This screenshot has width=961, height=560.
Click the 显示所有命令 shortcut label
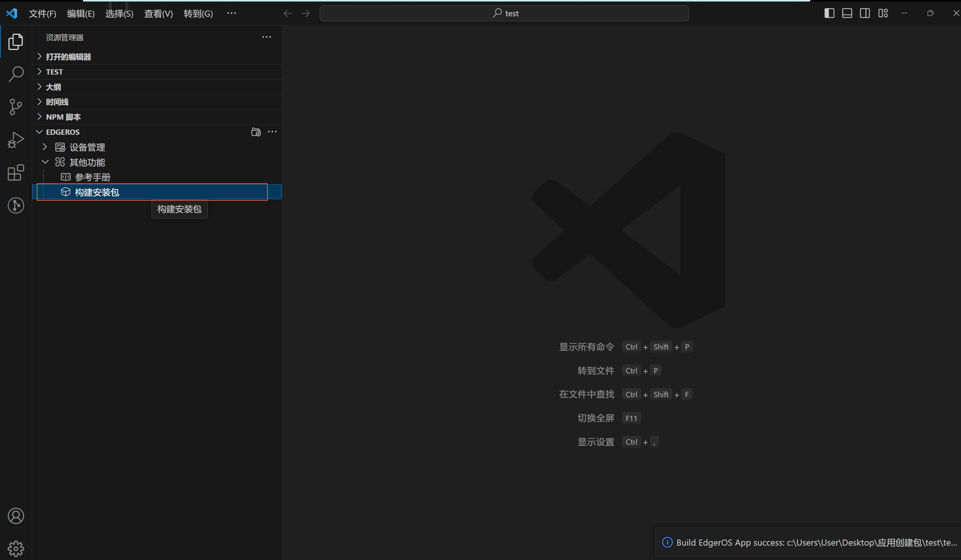[x=586, y=347]
